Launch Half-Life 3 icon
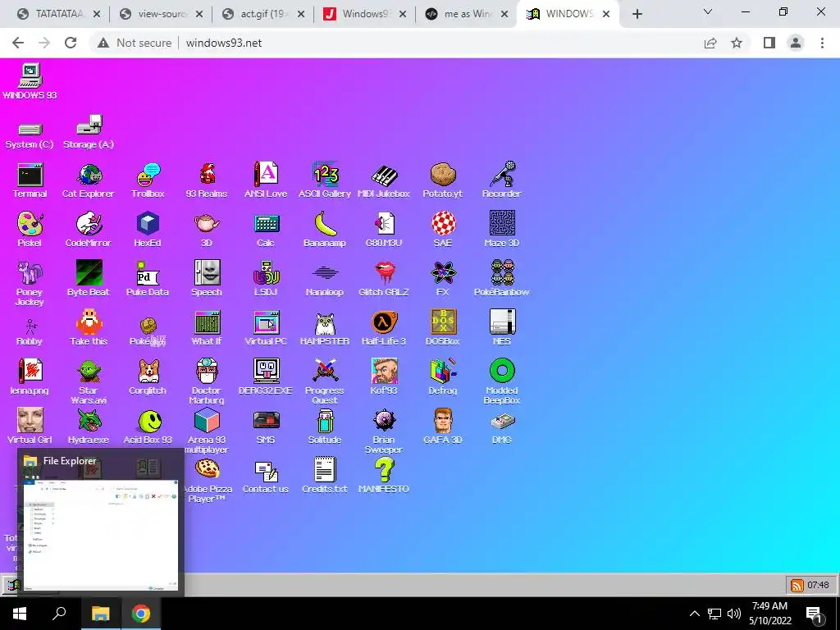The image size is (840, 630). coord(384,328)
